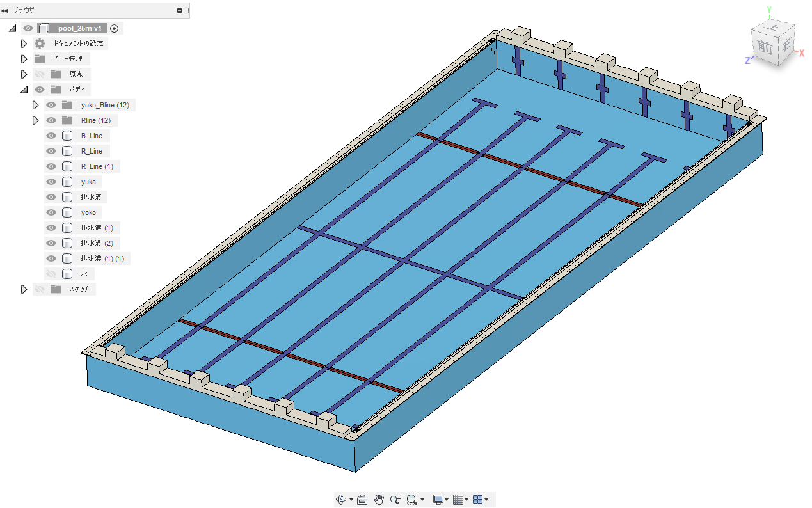Select the R_Line body label
Image resolution: width=812 pixels, height=508 pixels.
pyautogui.click(x=92, y=151)
